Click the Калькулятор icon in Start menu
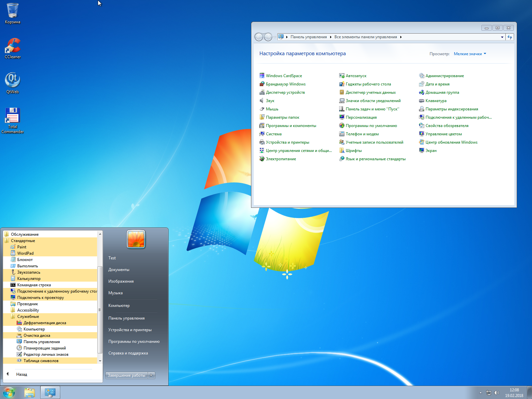The height and width of the screenshot is (399, 532). (x=13, y=279)
